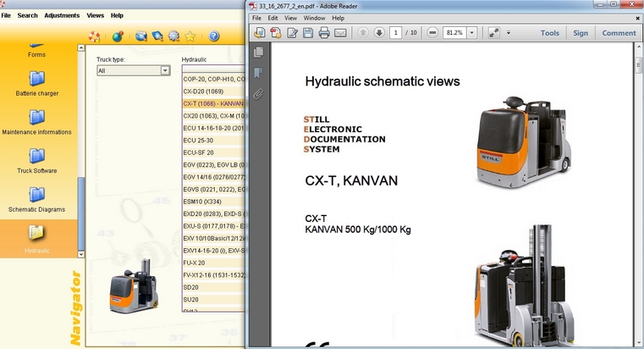The image size is (644, 349).
Task: Click the truck thumbnail image in Navigator
Action: tap(134, 285)
